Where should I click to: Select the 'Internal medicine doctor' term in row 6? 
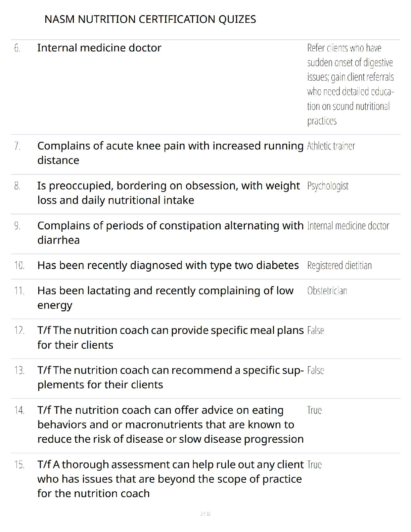tap(99, 48)
